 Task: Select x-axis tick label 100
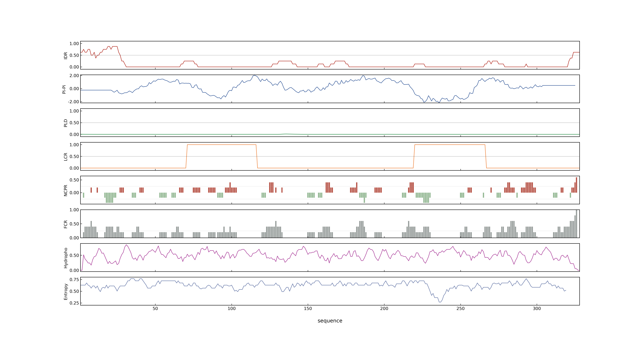tap(232, 309)
